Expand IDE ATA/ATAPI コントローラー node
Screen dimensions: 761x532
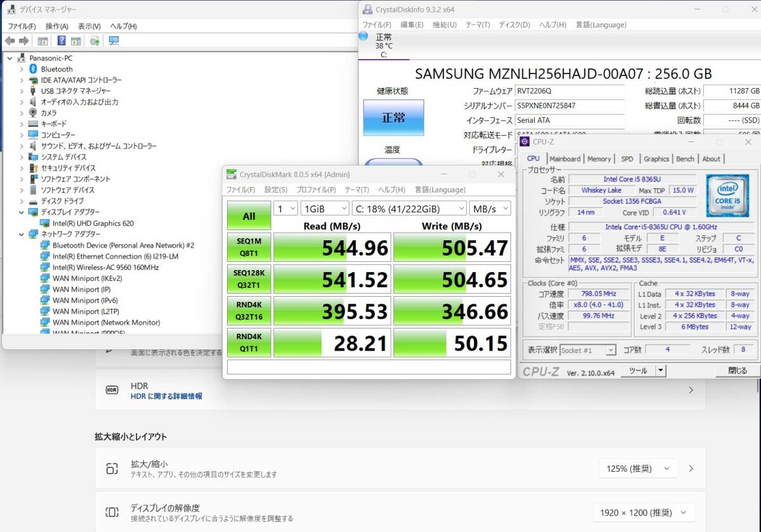[x=22, y=80]
